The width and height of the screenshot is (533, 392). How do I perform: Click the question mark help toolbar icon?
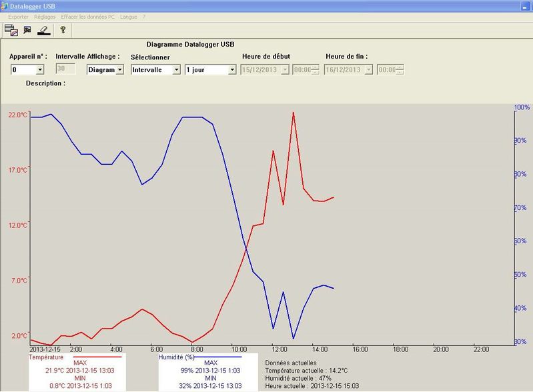(x=63, y=30)
